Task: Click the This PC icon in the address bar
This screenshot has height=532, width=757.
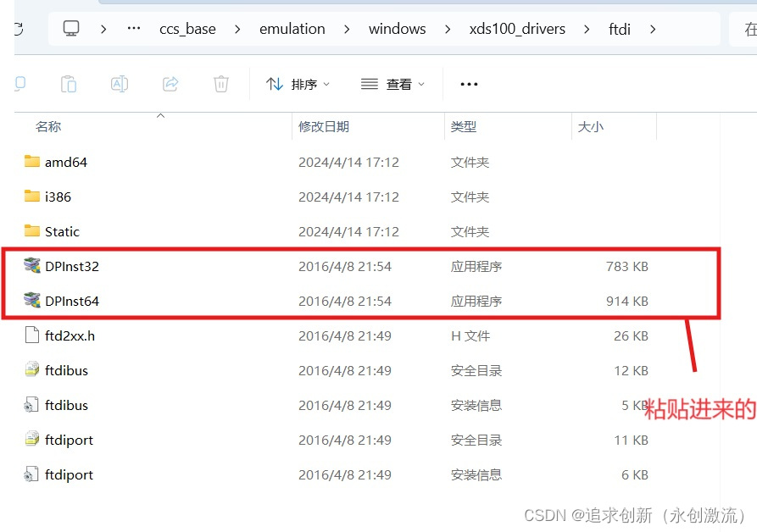Action: (71, 28)
